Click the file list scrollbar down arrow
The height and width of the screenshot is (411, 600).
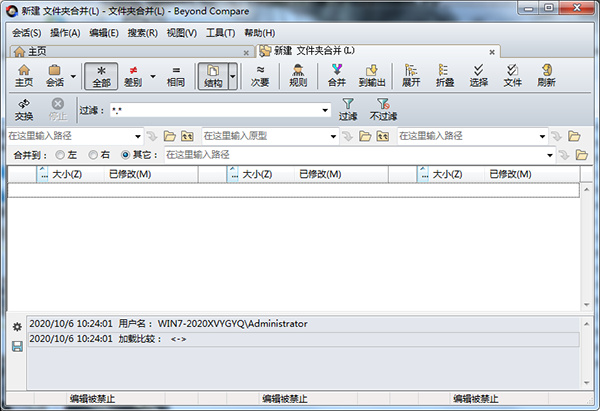click(x=587, y=305)
